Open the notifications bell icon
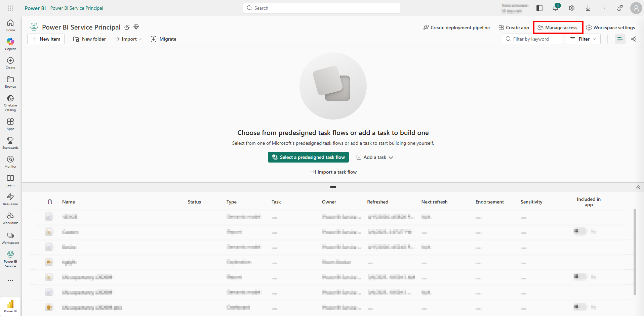644x316 pixels. (556, 8)
